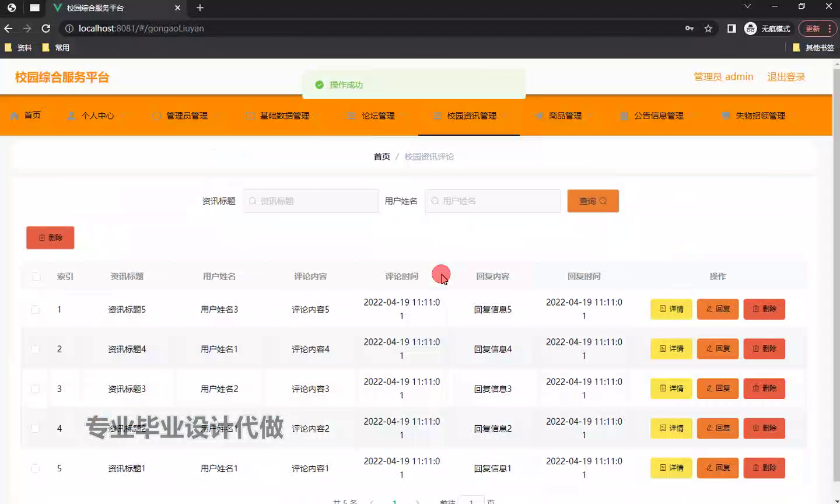The image size is (840, 504).
Task: Click the 用户姓名2 cell
Action: coord(219,388)
